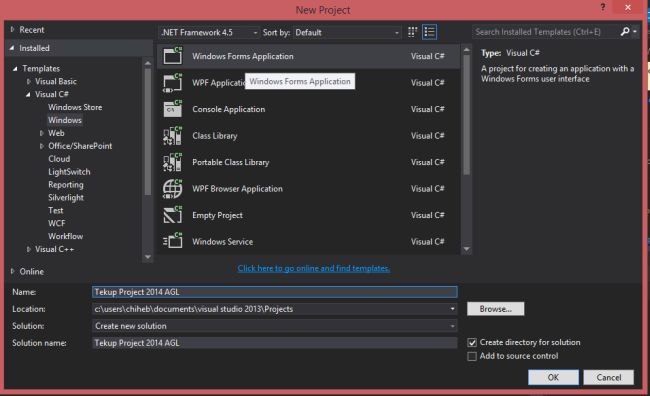650x396 pixels.
Task: Select Silverlight in the templates tree
Action: coord(65,197)
